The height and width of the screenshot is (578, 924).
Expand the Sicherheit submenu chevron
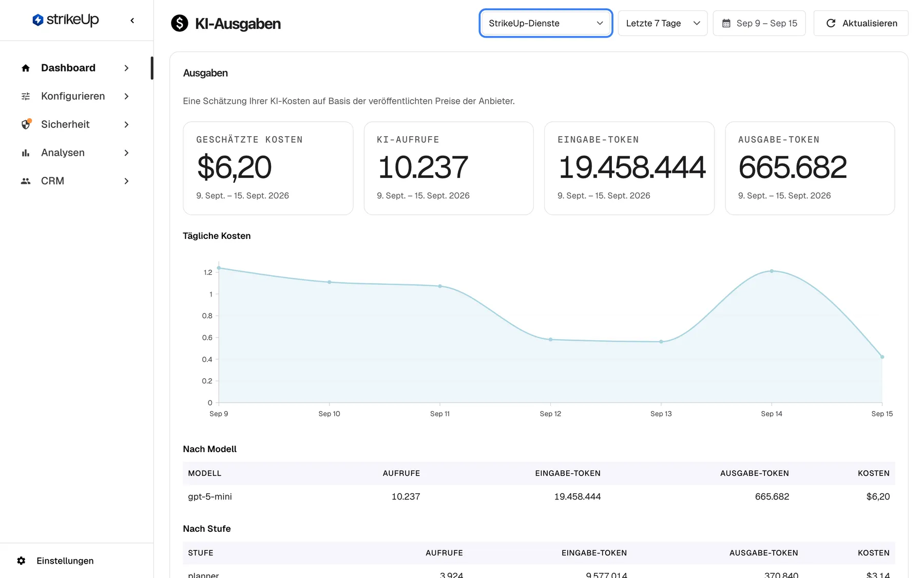pyautogui.click(x=126, y=124)
